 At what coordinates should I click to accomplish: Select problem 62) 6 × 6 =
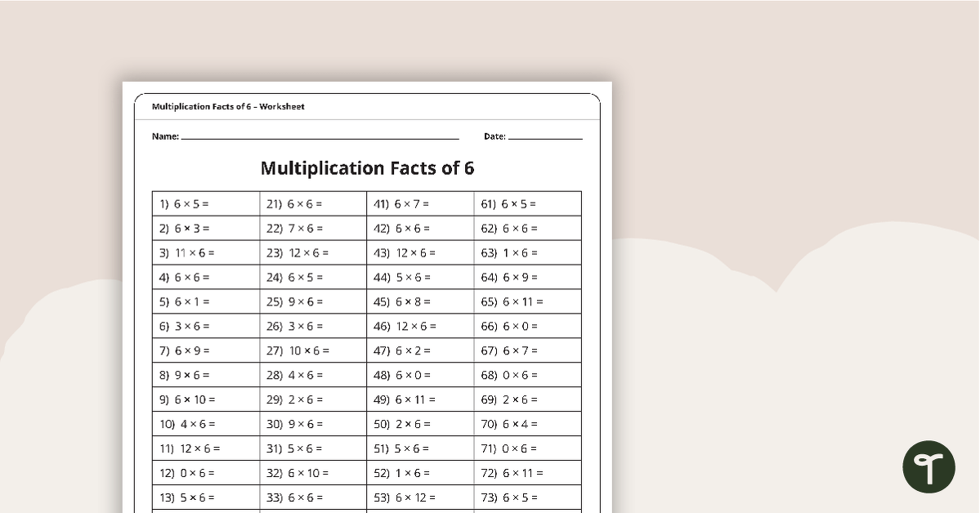(508, 228)
